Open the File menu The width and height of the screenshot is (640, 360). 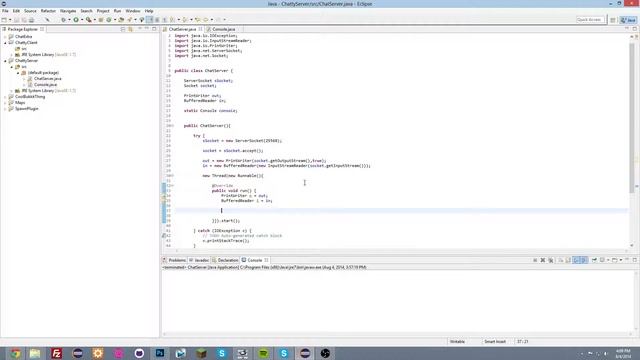point(5,11)
